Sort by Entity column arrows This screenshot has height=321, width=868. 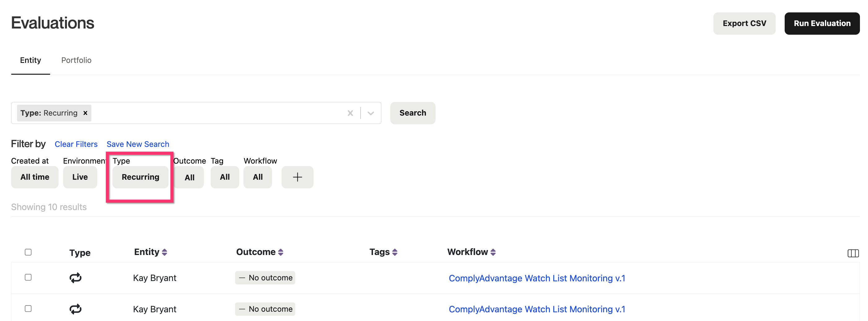(x=164, y=252)
